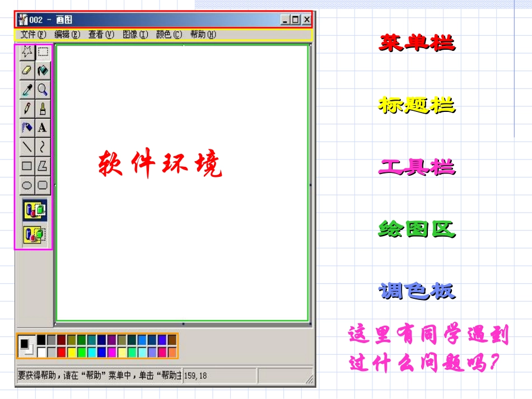532x399 pixels.
Task: Click the Paint icon in title bar
Action: (x=23, y=20)
